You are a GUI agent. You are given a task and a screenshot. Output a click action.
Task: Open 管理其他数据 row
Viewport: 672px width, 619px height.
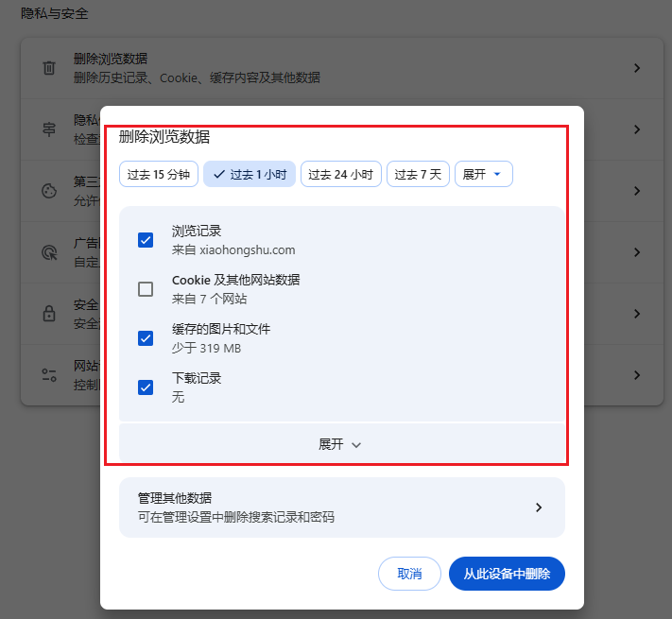click(x=341, y=507)
